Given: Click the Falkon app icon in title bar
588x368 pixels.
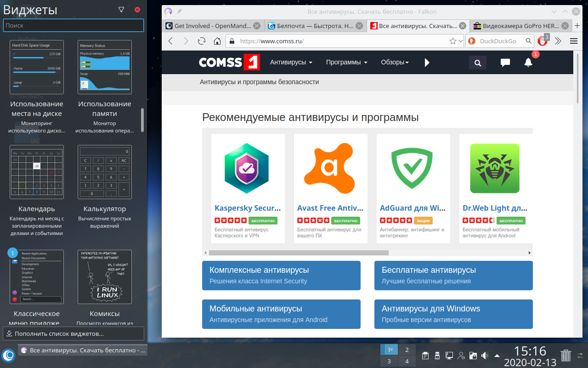Looking at the screenshot, I should (x=169, y=11).
